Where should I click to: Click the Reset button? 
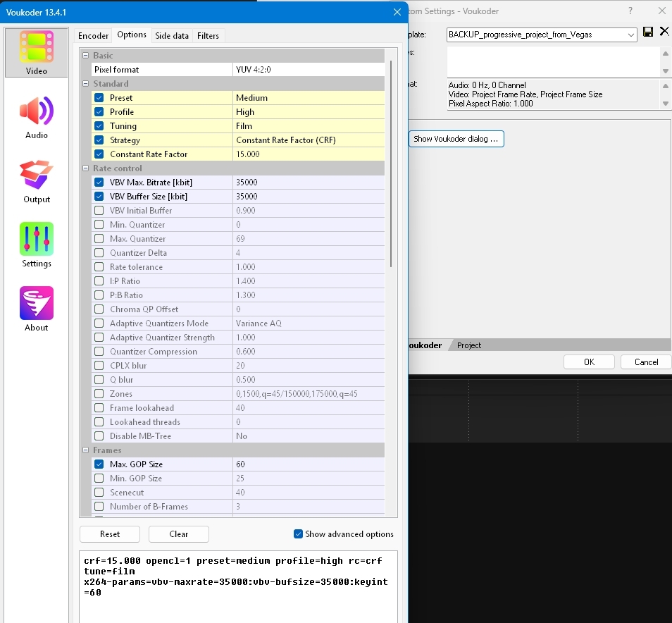(x=110, y=533)
